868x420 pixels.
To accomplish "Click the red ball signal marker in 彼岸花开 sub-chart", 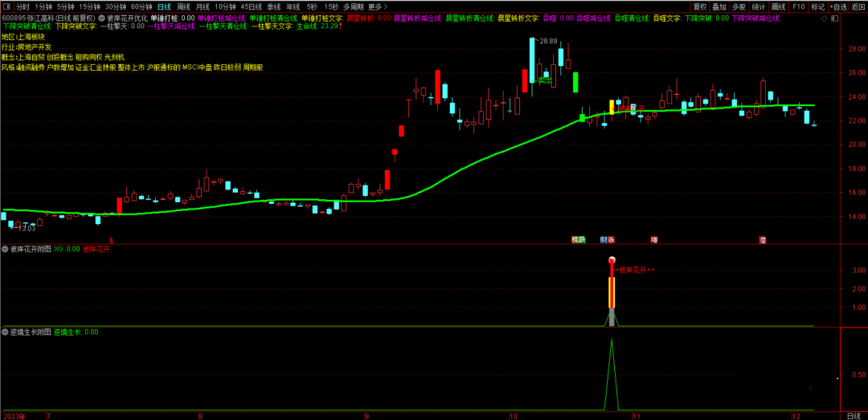I will (x=612, y=260).
